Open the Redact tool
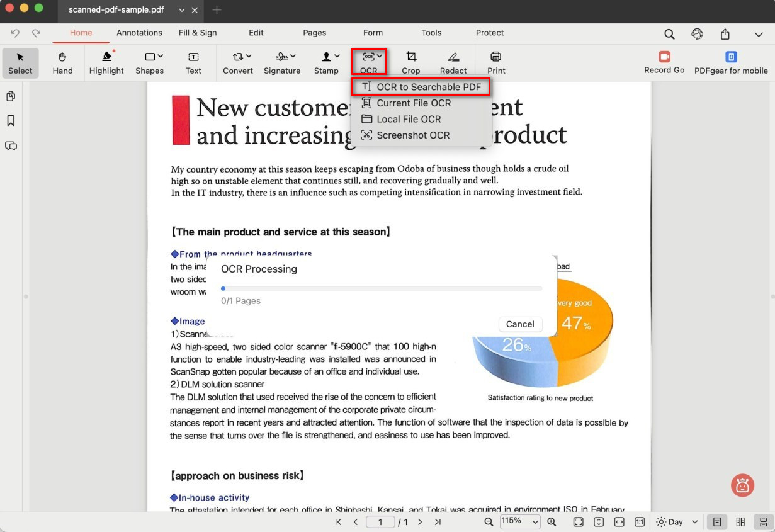The height and width of the screenshot is (532, 775). pos(453,63)
